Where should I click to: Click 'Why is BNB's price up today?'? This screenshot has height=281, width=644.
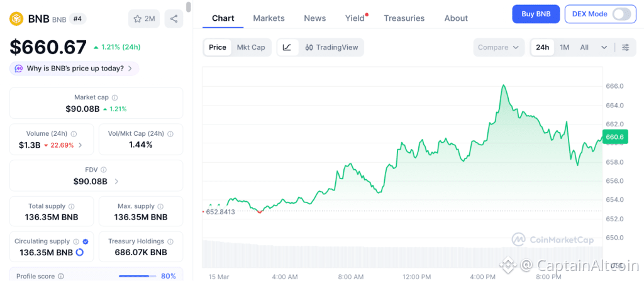[74, 69]
